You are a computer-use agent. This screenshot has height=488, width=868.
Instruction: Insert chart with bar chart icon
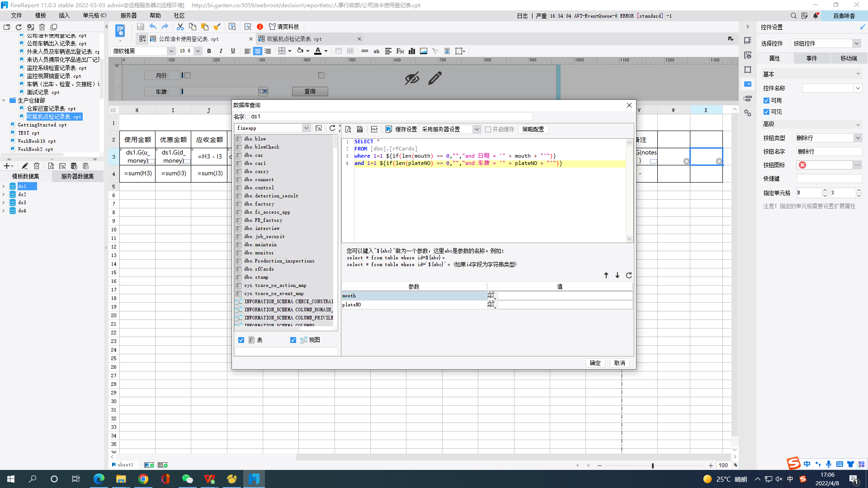[412, 51]
